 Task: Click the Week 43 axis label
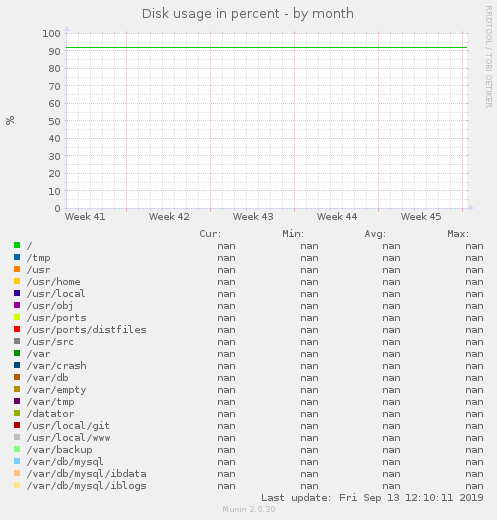point(253,217)
